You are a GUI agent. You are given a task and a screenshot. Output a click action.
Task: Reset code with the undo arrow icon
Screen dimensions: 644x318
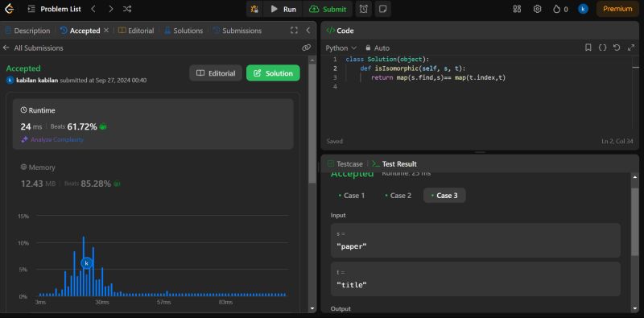click(x=617, y=47)
